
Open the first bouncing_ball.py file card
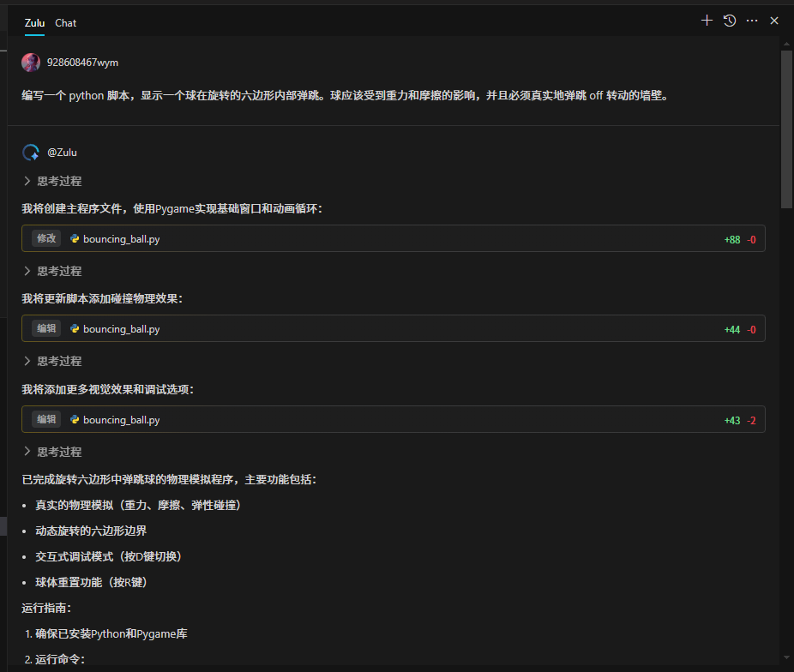point(121,239)
